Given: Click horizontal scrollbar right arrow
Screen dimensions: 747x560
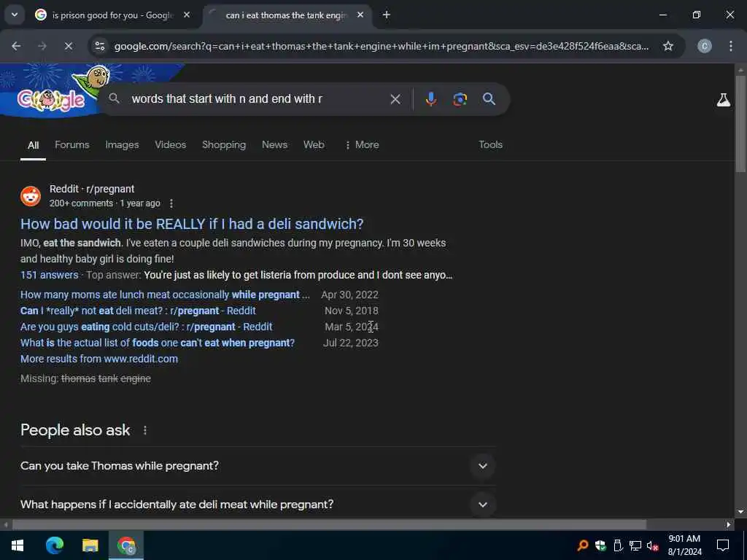Looking at the screenshot, I should click(729, 525).
